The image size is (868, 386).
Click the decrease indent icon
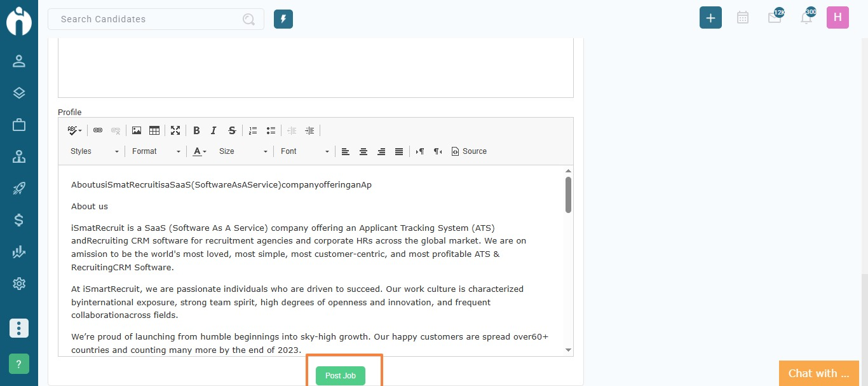[x=292, y=130]
